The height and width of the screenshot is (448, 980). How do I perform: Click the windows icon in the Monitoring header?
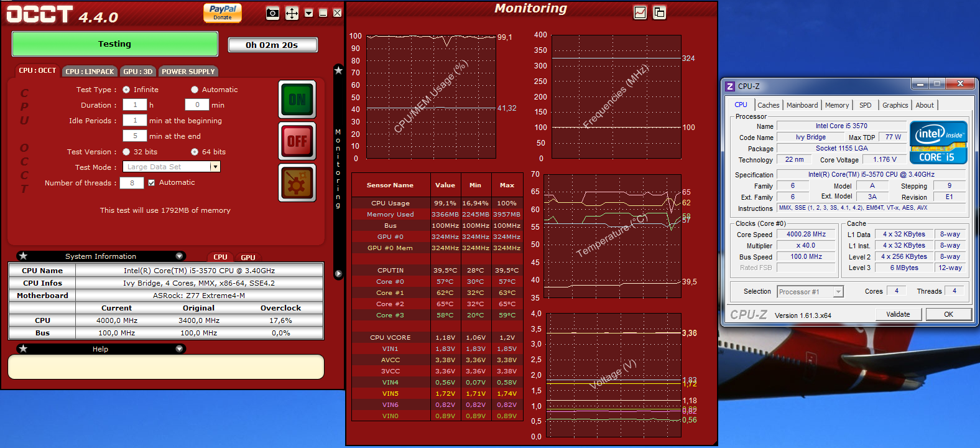659,12
